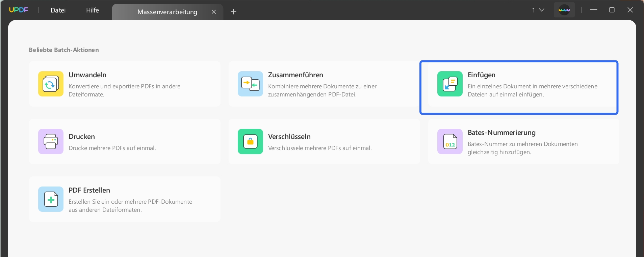This screenshot has height=257, width=644.
Task: Click 'Bates-Nummer zu mehreren Dokumenten' description
Action: pos(523,148)
